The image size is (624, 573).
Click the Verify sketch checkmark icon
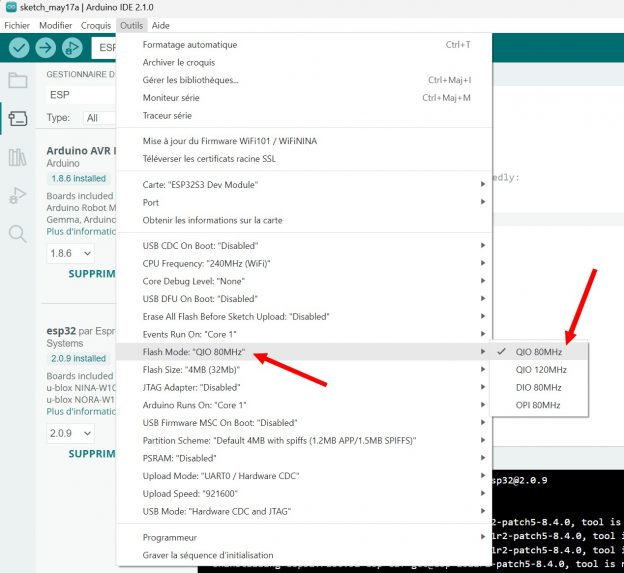click(x=19, y=47)
